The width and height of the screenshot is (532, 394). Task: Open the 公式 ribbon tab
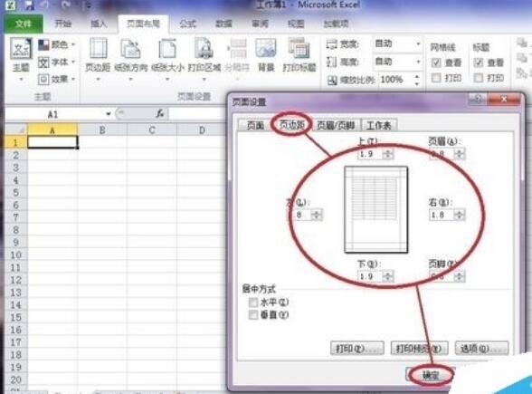pyautogui.click(x=187, y=24)
